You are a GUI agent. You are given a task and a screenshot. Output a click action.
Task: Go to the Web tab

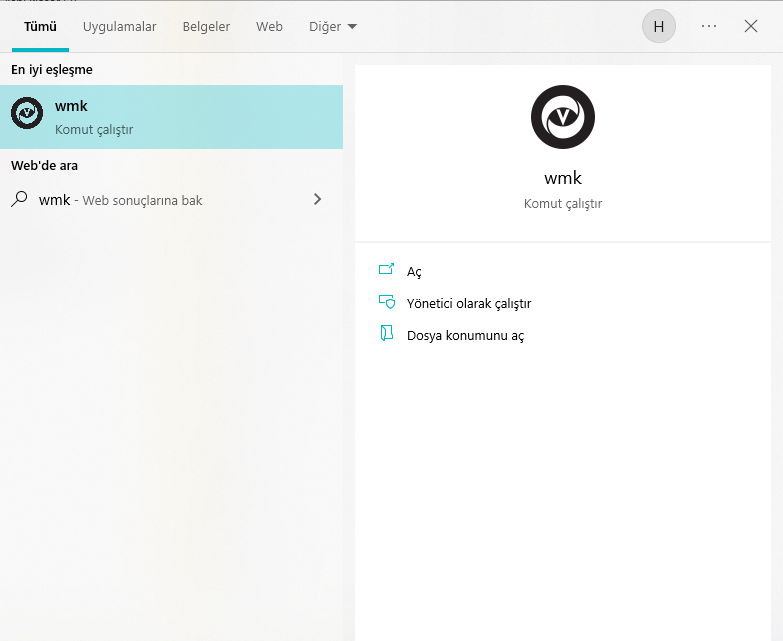(x=269, y=26)
